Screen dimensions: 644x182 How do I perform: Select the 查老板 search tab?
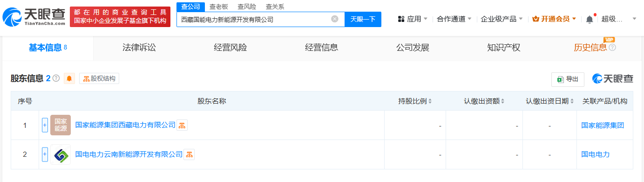pos(218,7)
